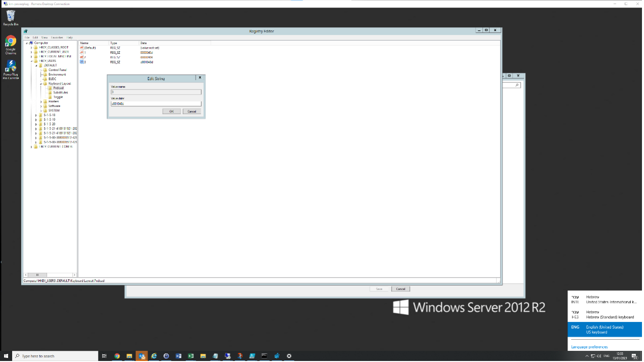Click the Name column header

[93, 43]
